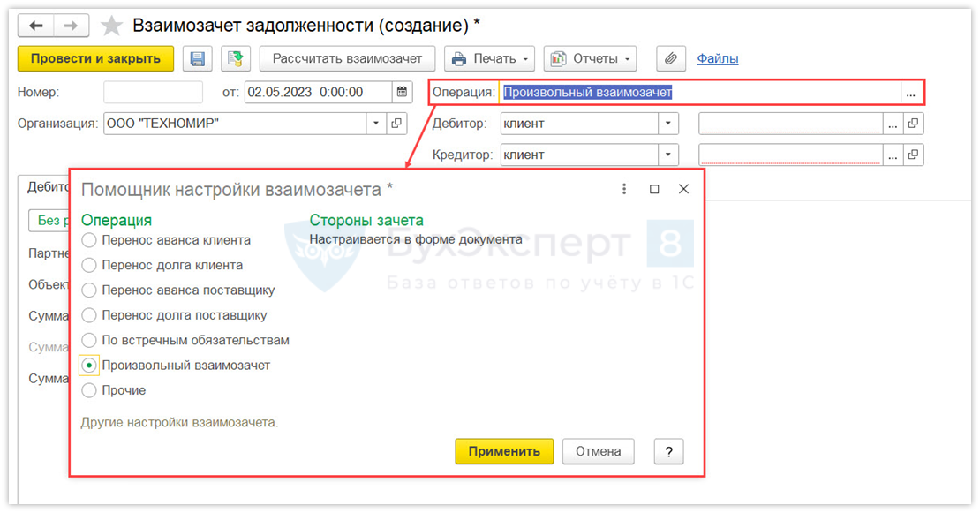Screen dimensions: 980x513
Task: Click the date field showing 02.05.2023
Action: pyautogui.click(x=319, y=92)
